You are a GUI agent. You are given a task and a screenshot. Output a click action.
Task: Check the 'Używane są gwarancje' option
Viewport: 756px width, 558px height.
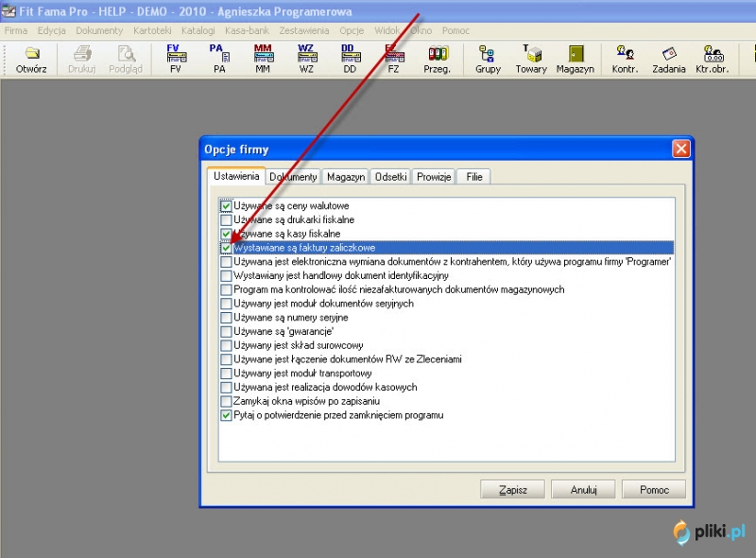[226, 332]
